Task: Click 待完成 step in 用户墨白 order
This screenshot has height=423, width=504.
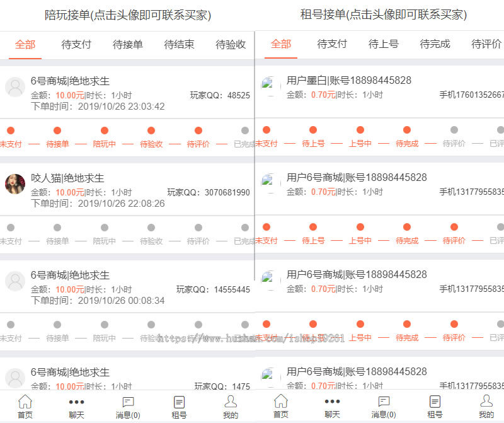Action: coord(407,137)
